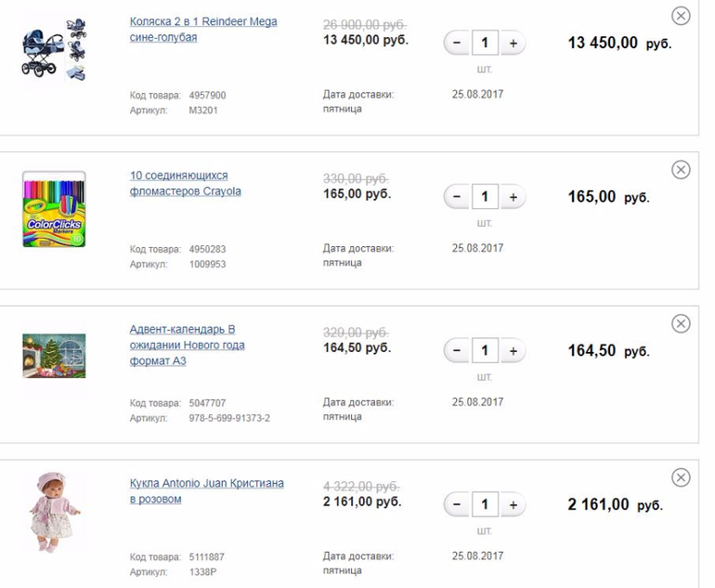The height and width of the screenshot is (588, 715).
Task: Increase quantity of Crayola markers
Action: coord(513,197)
